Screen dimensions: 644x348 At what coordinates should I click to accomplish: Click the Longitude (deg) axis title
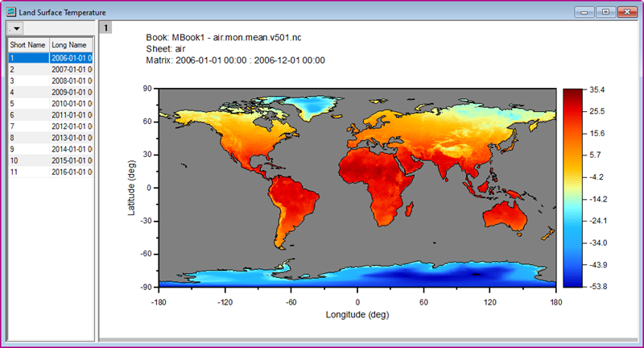[357, 315]
